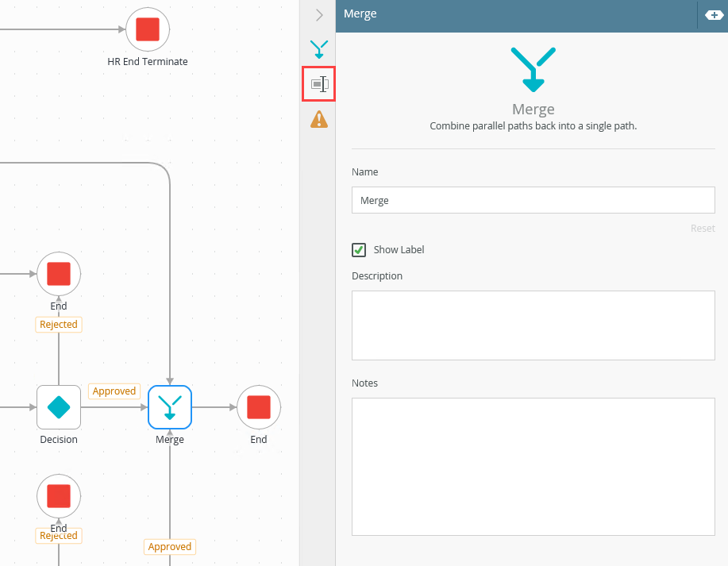The width and height of the screenshot is (728, 566).
Task: Select the End node right of Merge
Action: (259, 407)
